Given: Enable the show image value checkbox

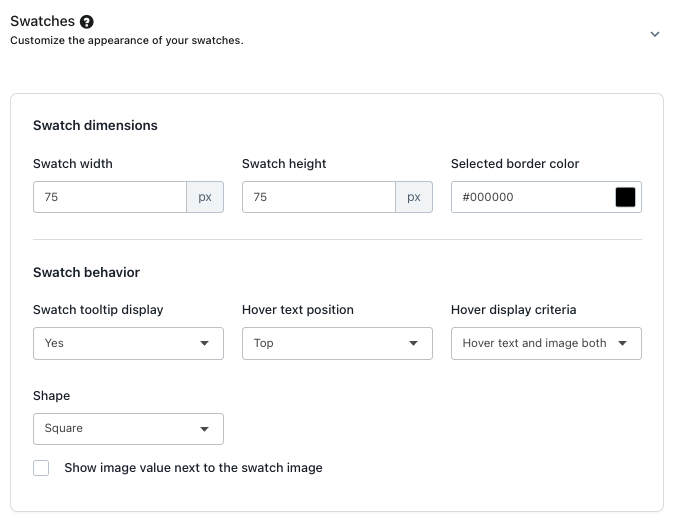Looking at the screenshot, I should pyautogui.click(x=41, y=468).
